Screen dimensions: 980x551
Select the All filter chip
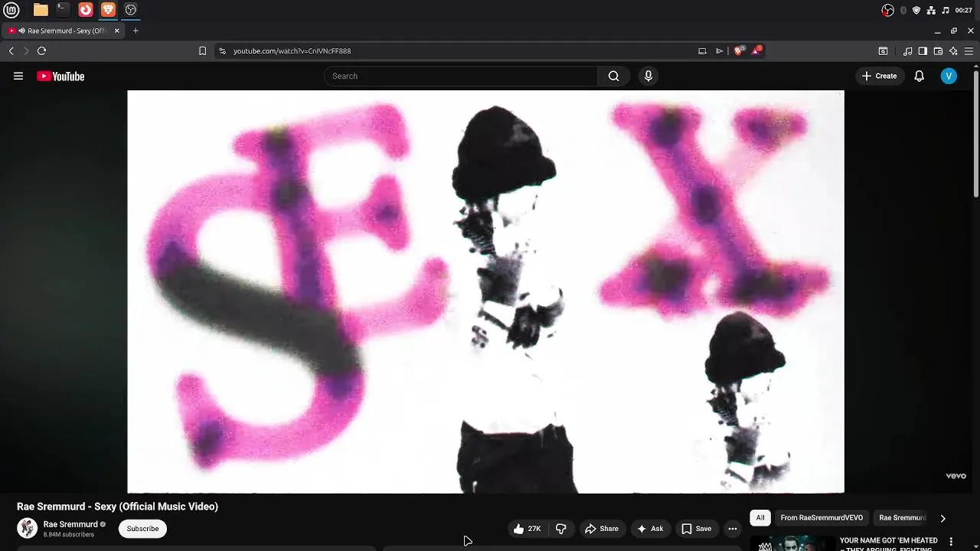tap(760, 518)
